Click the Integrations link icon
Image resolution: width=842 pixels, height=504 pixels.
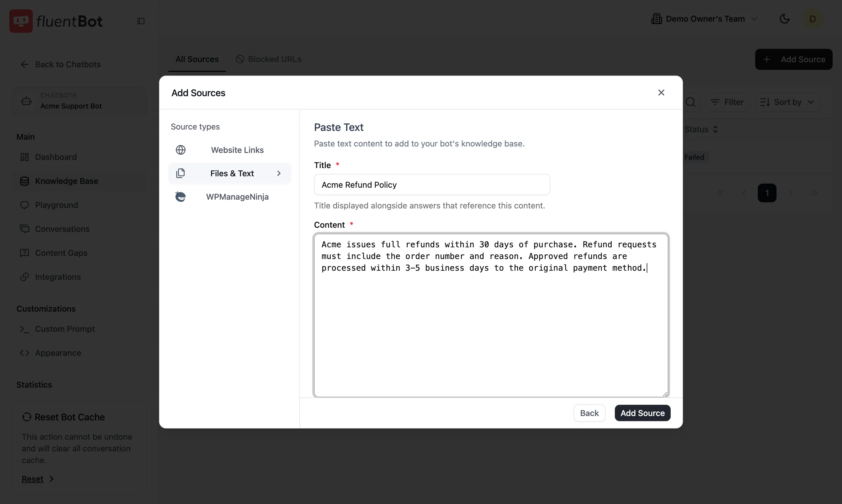coord(25,277)
